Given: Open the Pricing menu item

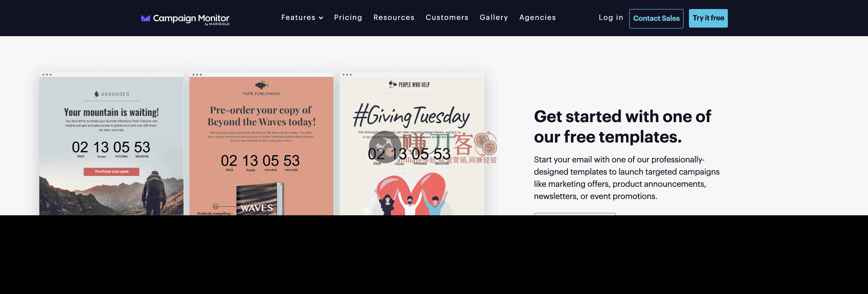Looking at the screenshot, I should pos(348,18).
